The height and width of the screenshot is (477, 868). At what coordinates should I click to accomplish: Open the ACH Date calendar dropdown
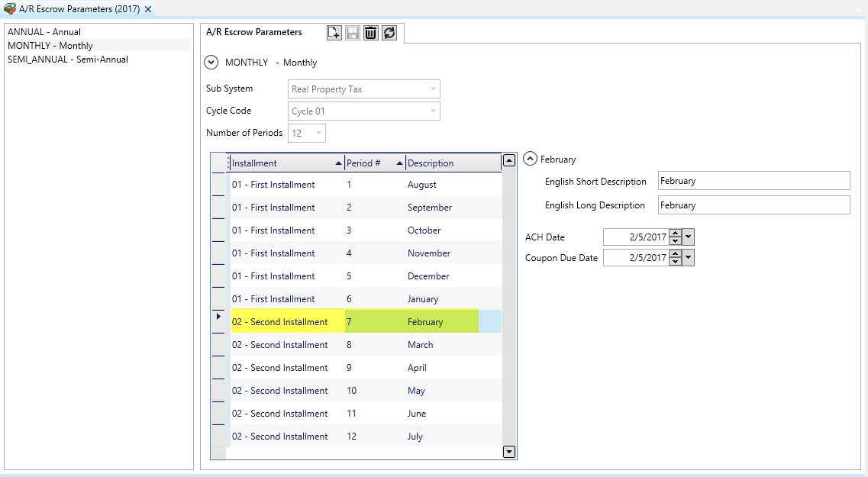point(689,237)
